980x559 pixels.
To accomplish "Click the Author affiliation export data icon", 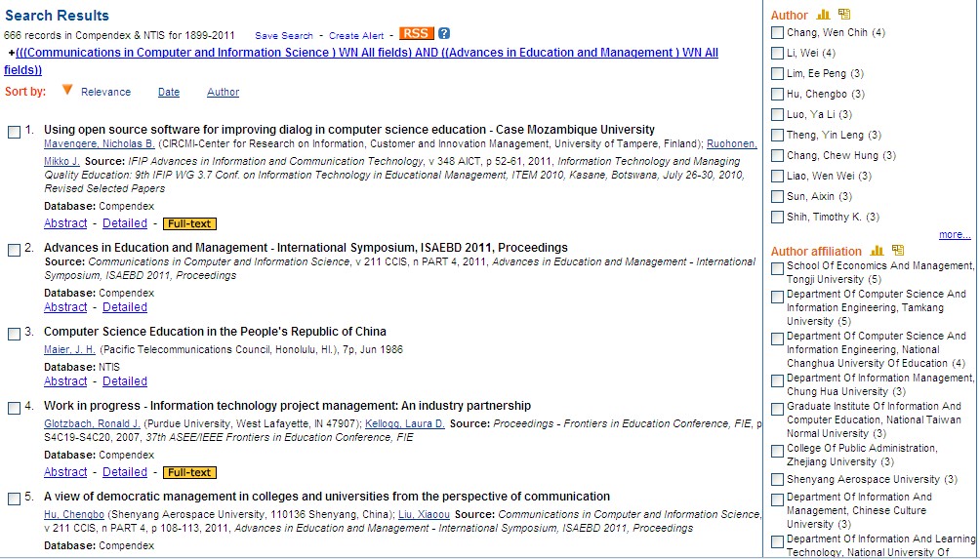I will tap(897, 251).
